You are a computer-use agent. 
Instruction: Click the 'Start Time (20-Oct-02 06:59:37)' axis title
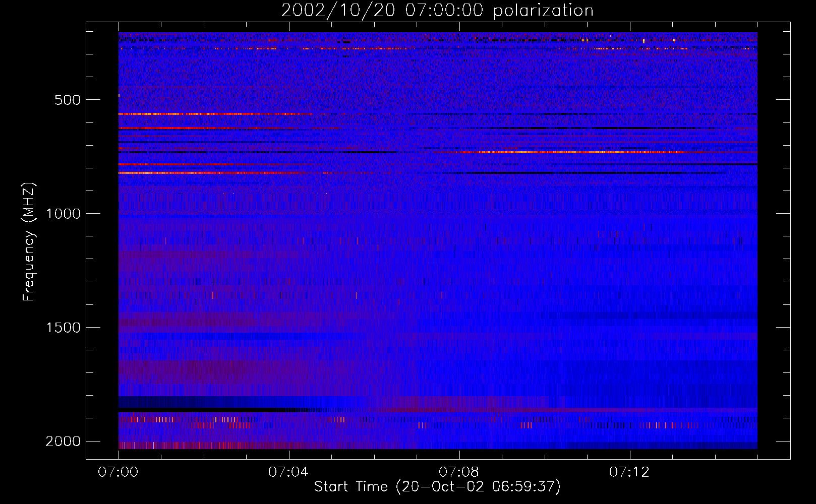coord(437,487)
